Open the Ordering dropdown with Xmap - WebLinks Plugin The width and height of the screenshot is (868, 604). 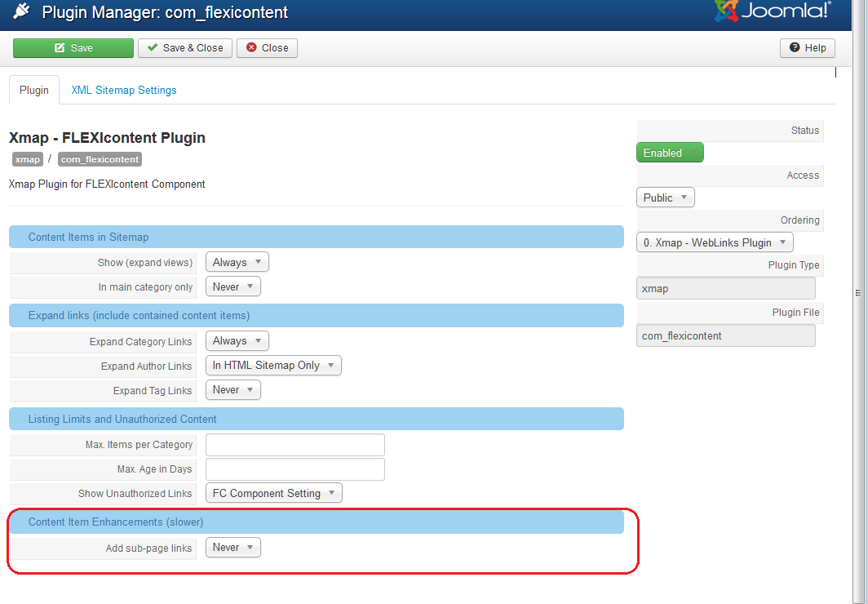[715, 242]
